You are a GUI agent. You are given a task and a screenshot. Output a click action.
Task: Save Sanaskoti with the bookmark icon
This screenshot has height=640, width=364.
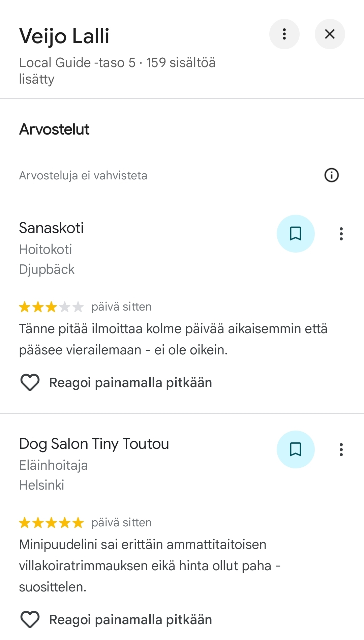pos(296,234)
